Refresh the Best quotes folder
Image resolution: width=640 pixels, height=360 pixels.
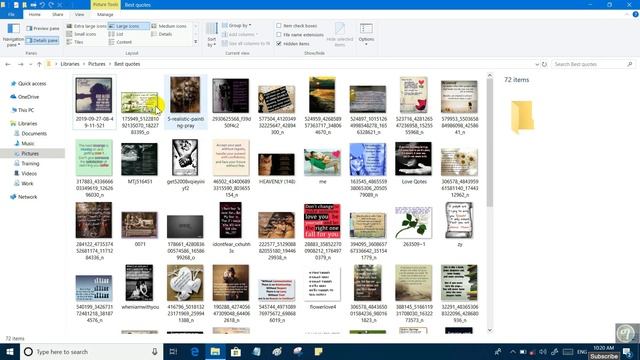pyautogui.click(x=544, y=64)
